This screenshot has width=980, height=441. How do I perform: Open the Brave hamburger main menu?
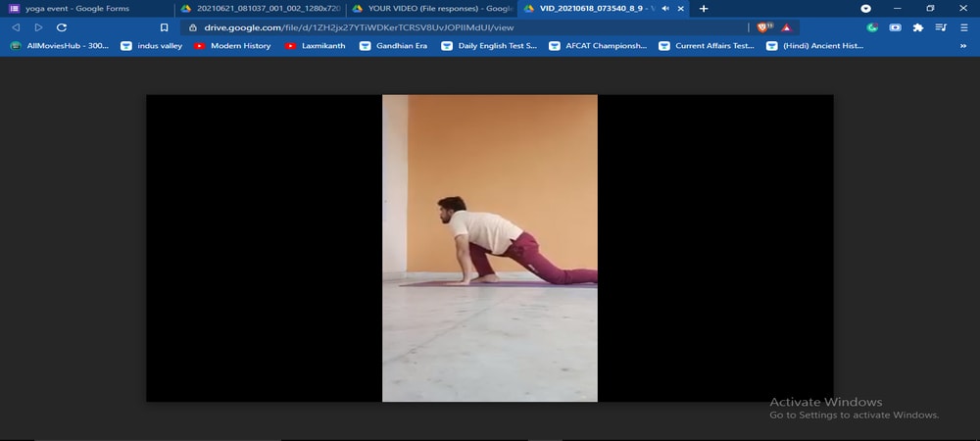coord(963,27)
